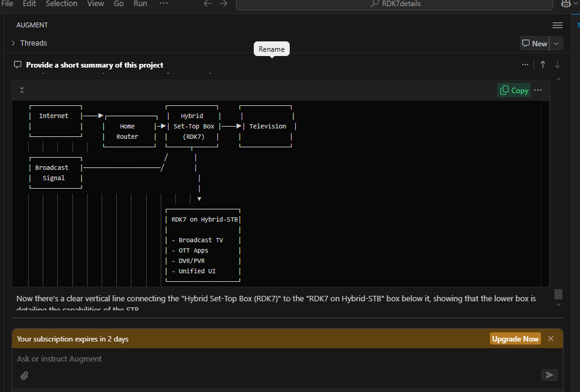Jump to next message with down arrow
This screenshot has width=580, height=392.
[x=557, y=65]
